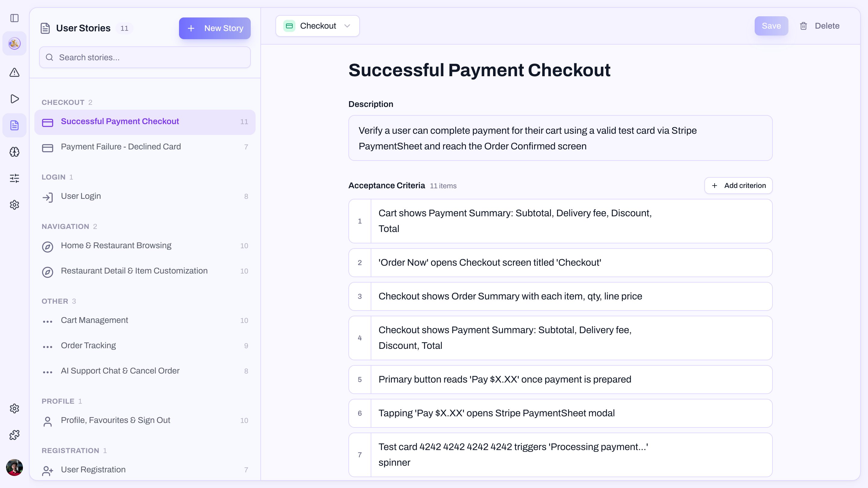Click card icon of Successful Payment Checkout
Image resolution: width=868 pixels, height=488 pixels.
tap(48, 123)
